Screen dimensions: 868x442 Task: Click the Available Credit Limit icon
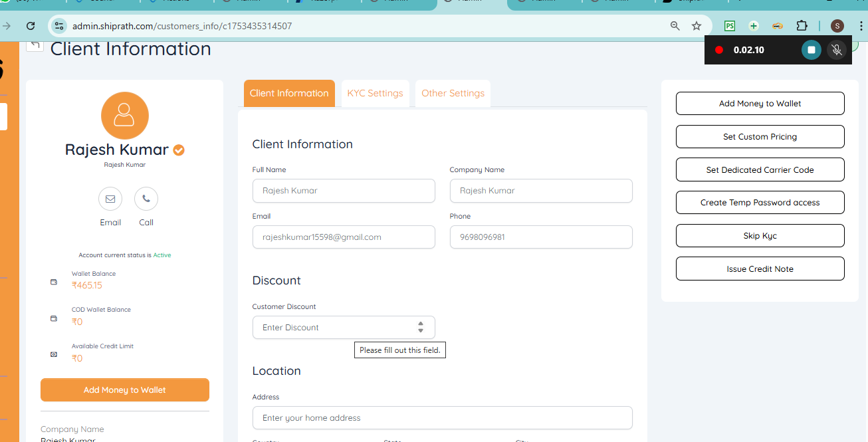[54, 354]
